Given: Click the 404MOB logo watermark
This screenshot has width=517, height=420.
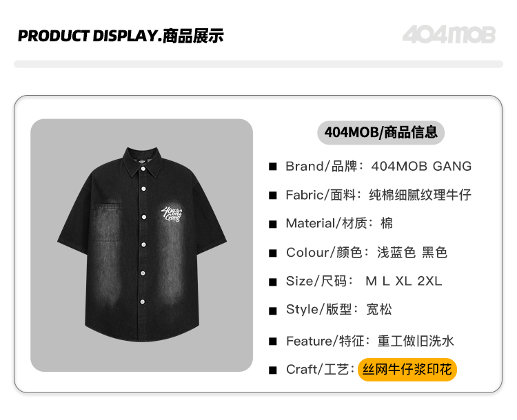Looking at the screenshot, I should 449,34.
